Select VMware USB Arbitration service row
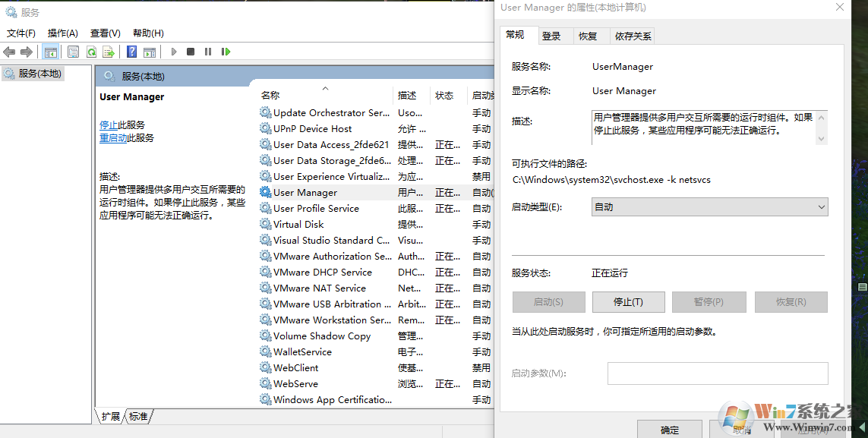This screenshot has width=868, height=438. [x=377, y=304]
